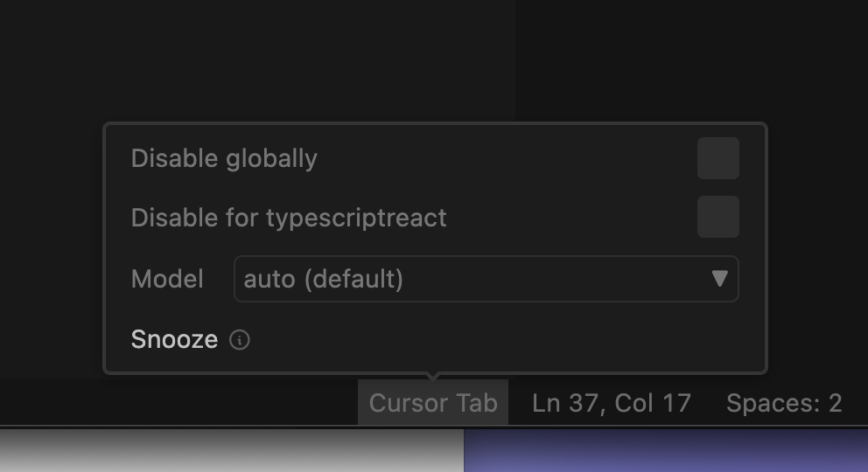Toggle the Disable for typescriptreact checkbox

717,217
